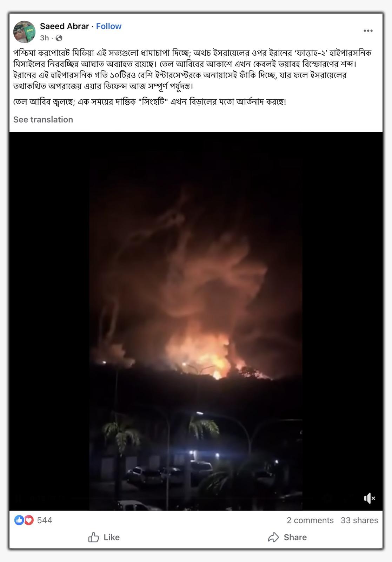
Task: Open the Saeed Abrar profile name
Action: 65,26
